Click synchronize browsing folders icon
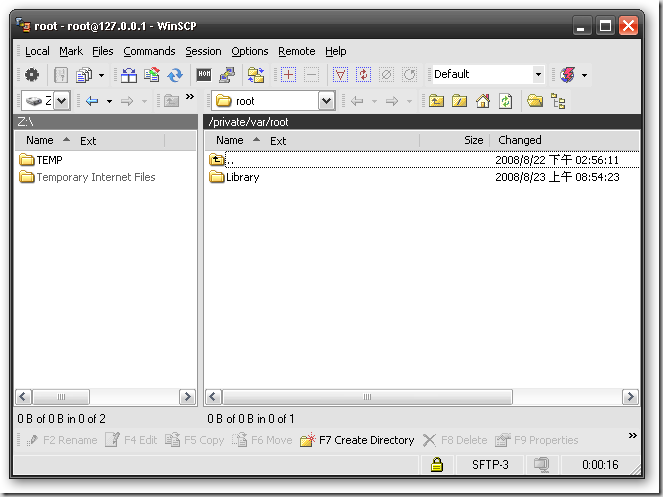The height and width of the screenshot is (497, 663). click(256, 75)
